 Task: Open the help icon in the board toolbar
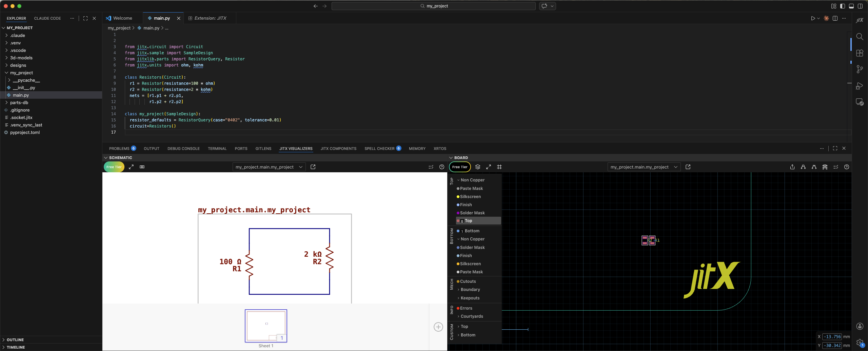click(847, 167)
